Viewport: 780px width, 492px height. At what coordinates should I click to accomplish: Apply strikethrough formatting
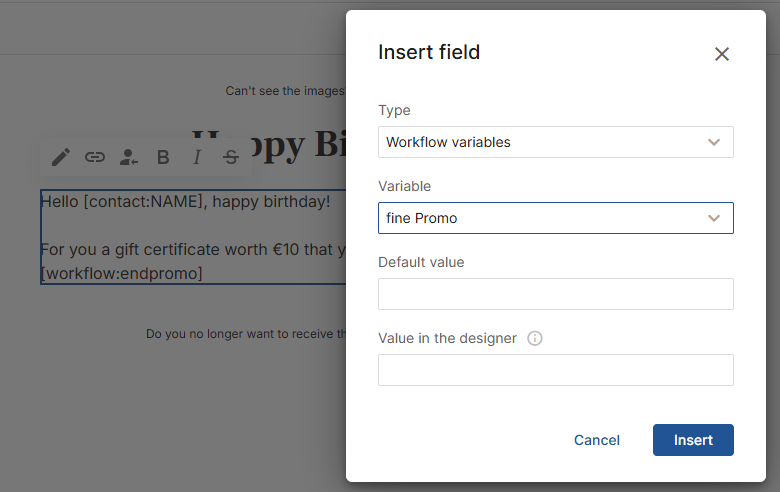tap(231, 157)
